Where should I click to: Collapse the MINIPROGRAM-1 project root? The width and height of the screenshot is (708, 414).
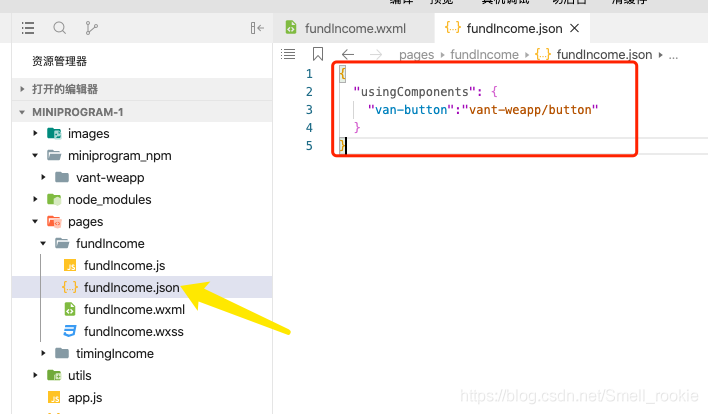(x=23, y=111)
